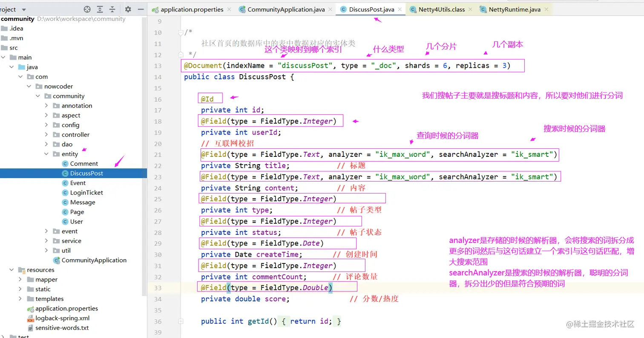Click the resources folder icon
This screenshot has width=644, height=338.
pos(22,270)
